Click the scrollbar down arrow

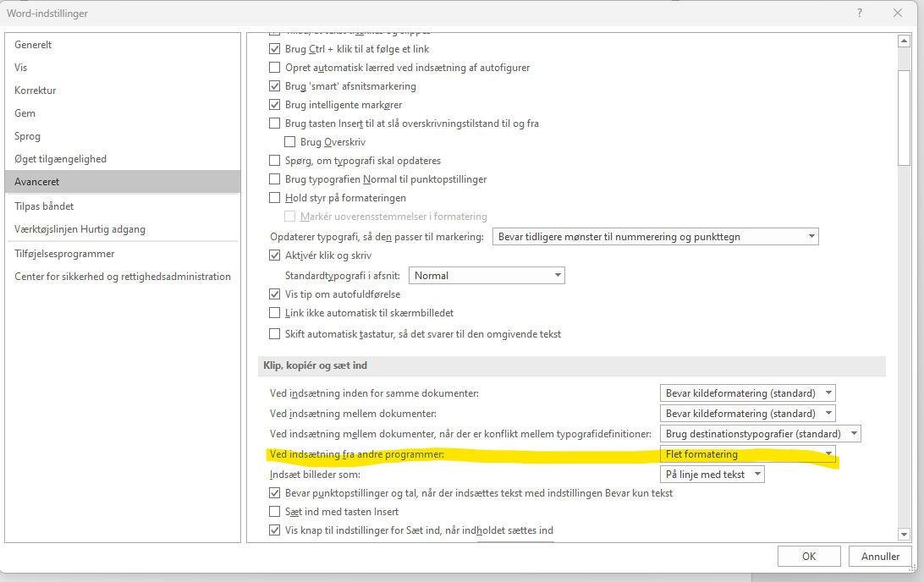[x=904, y=535]
